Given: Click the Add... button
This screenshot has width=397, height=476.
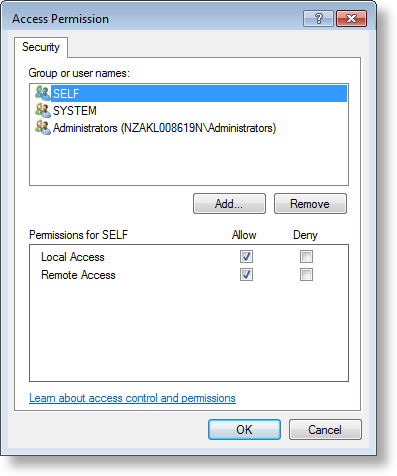Looking at the screenshot, I should coord(229,204).
